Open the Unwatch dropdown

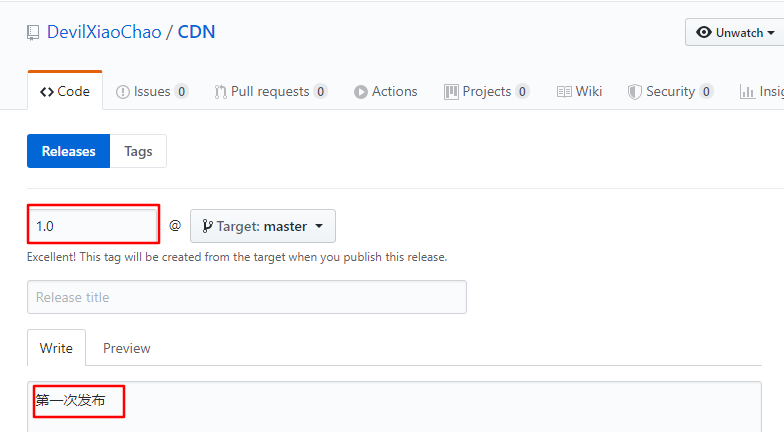pyautogui.click(x=736, y=32)
